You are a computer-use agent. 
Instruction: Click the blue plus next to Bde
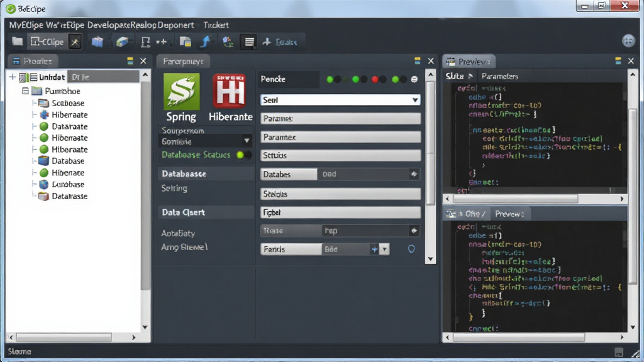[x=374, y=249]
